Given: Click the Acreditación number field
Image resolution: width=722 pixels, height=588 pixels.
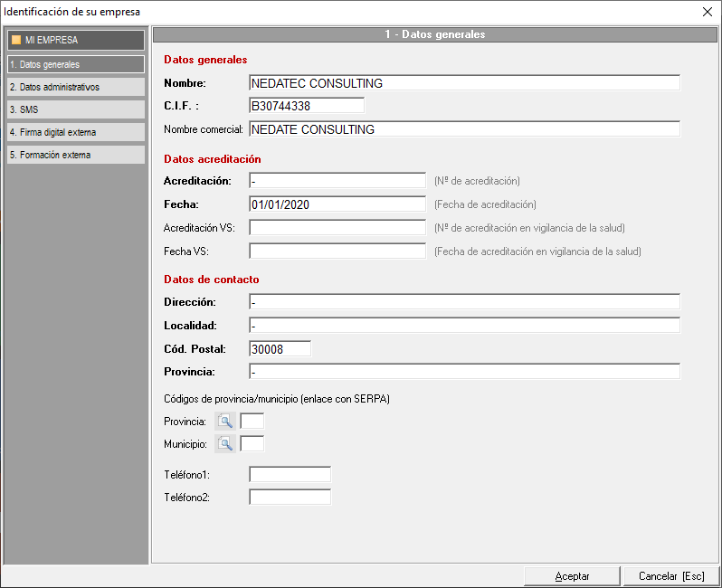Looking at the screenshot, I should click(x=337, y=181).
